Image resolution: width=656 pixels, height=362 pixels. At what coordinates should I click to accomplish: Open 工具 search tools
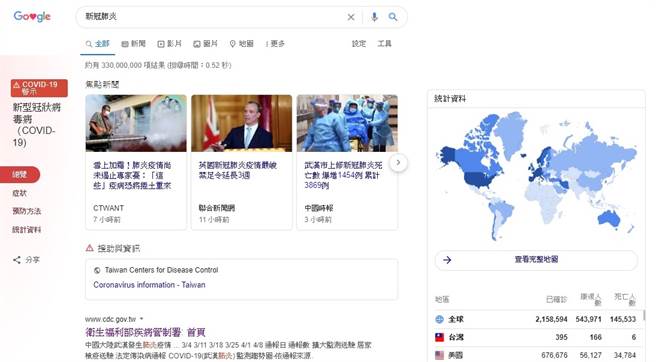click(384, 44)
